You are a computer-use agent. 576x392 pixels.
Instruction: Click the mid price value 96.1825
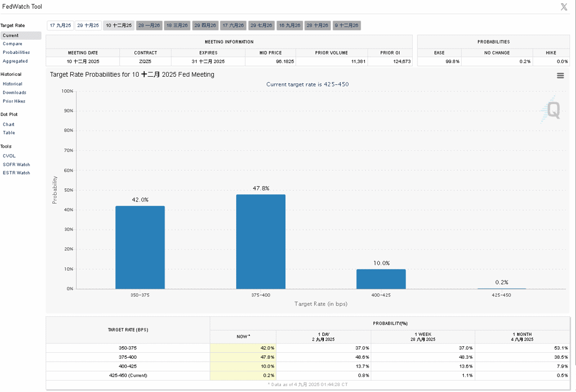point(285,62)
